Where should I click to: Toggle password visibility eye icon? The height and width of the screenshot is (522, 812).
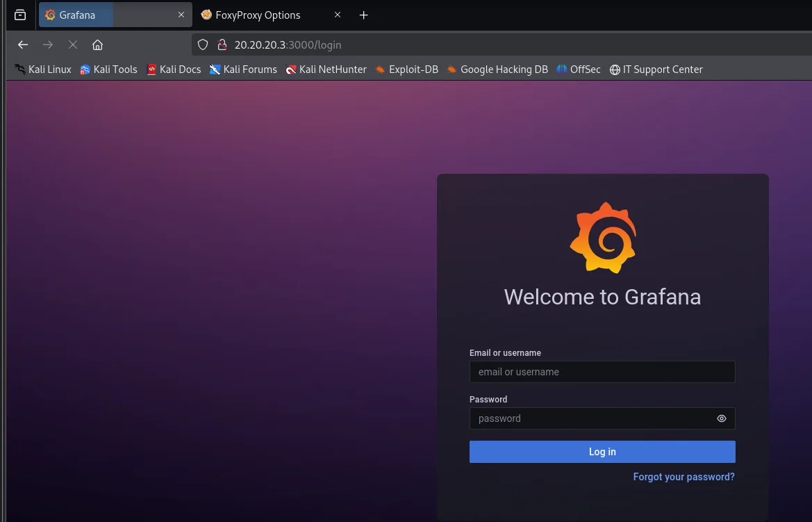click(722, 418)
